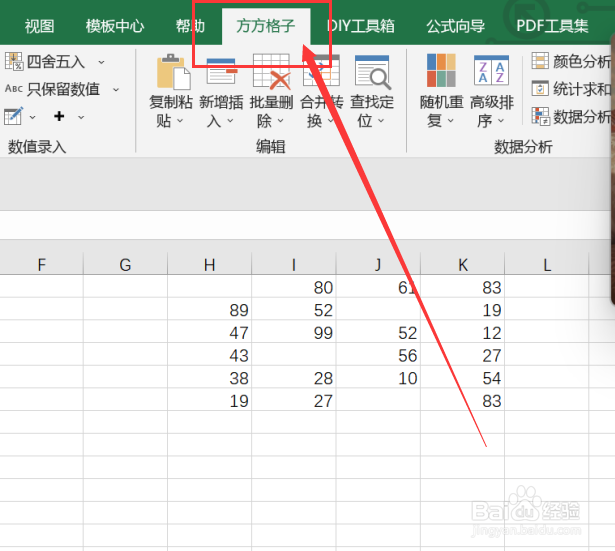Click the 只保留数值 label

(x=63, y=89)
